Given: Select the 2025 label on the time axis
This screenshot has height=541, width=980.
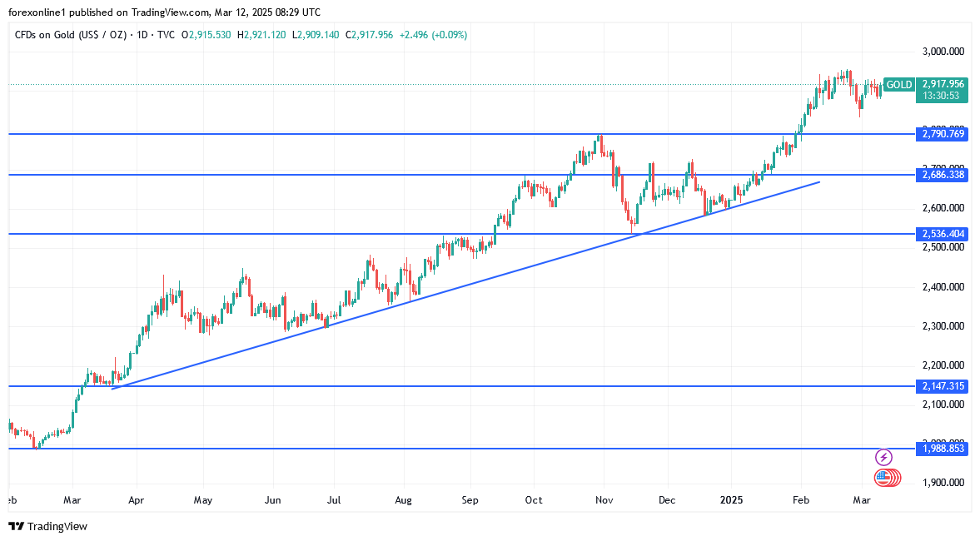Looking at the screenshot, I should (x=731, y=500).
